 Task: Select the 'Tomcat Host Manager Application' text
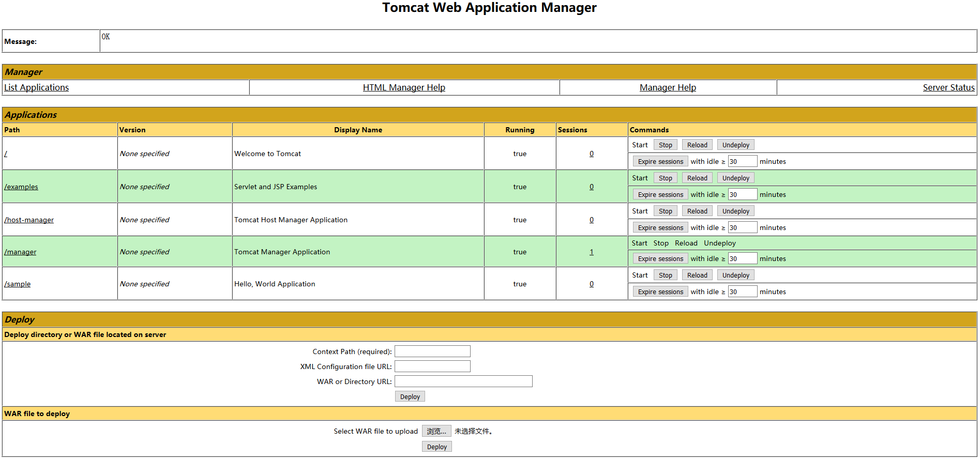pos(291,220)
